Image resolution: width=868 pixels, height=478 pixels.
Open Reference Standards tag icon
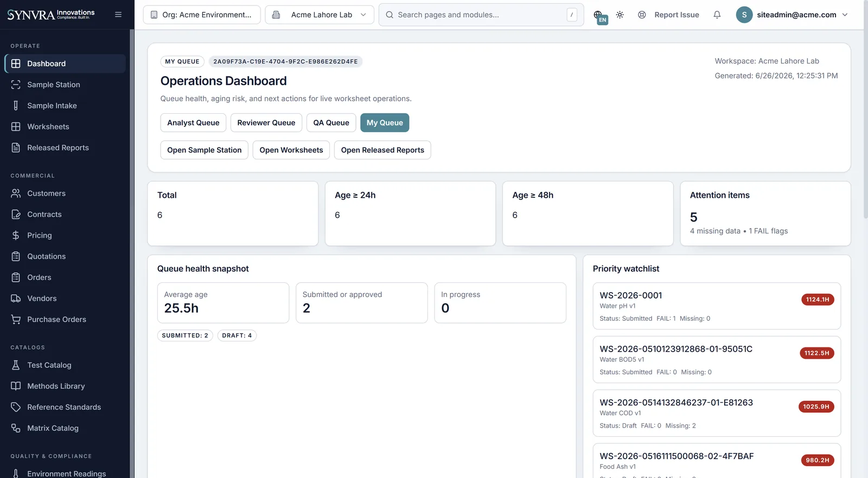[x=16, y=407]
